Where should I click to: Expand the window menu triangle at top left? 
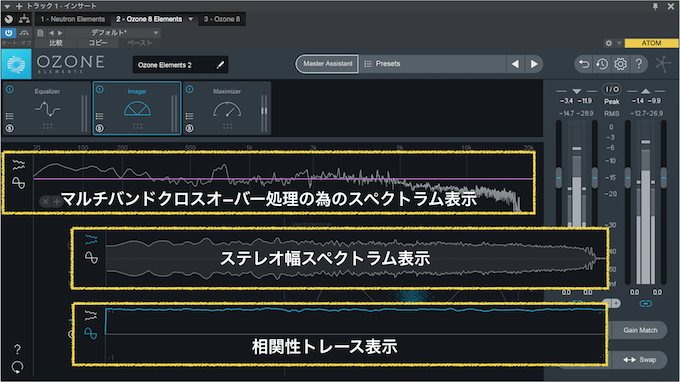7,7
